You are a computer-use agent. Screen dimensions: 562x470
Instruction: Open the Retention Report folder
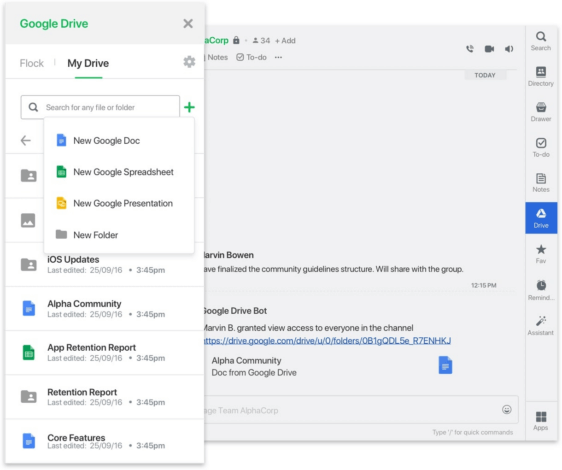point(105,397)
